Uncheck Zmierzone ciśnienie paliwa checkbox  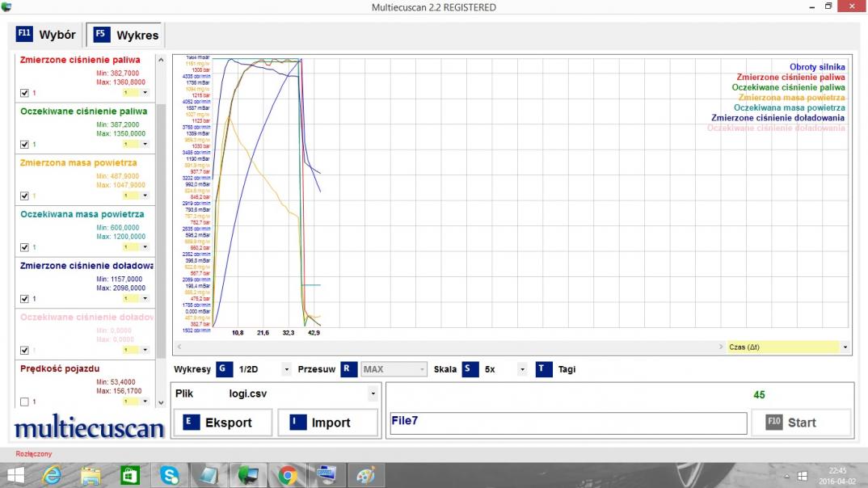coord(24,93)
